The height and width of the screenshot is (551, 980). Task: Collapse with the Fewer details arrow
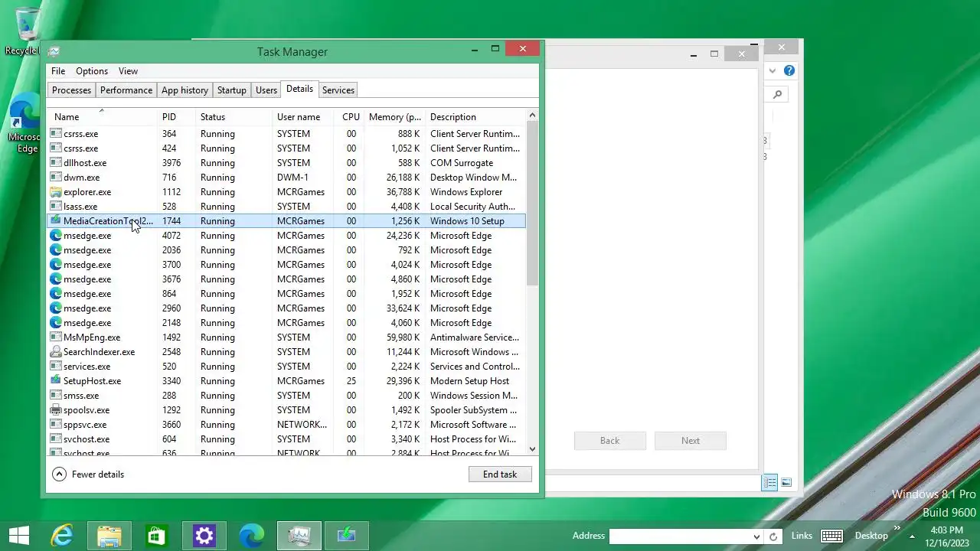point(59,474)
